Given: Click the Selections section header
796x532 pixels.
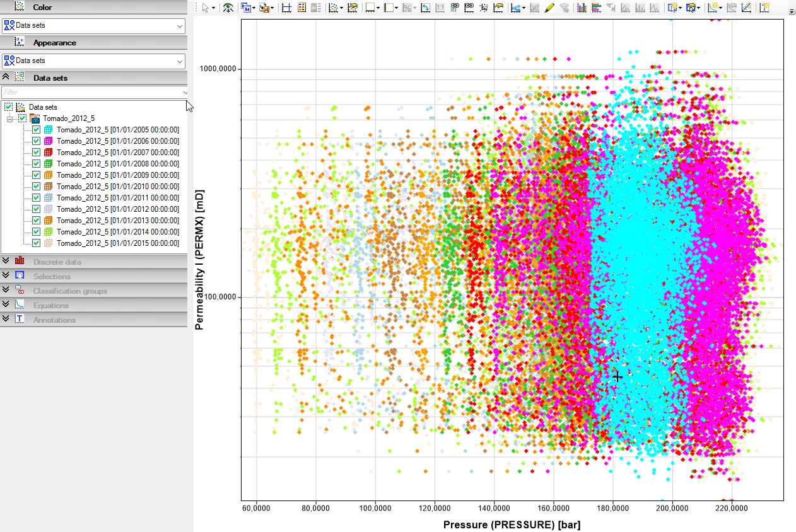Looking at the screenshot, I should click(x=93, y=276).
